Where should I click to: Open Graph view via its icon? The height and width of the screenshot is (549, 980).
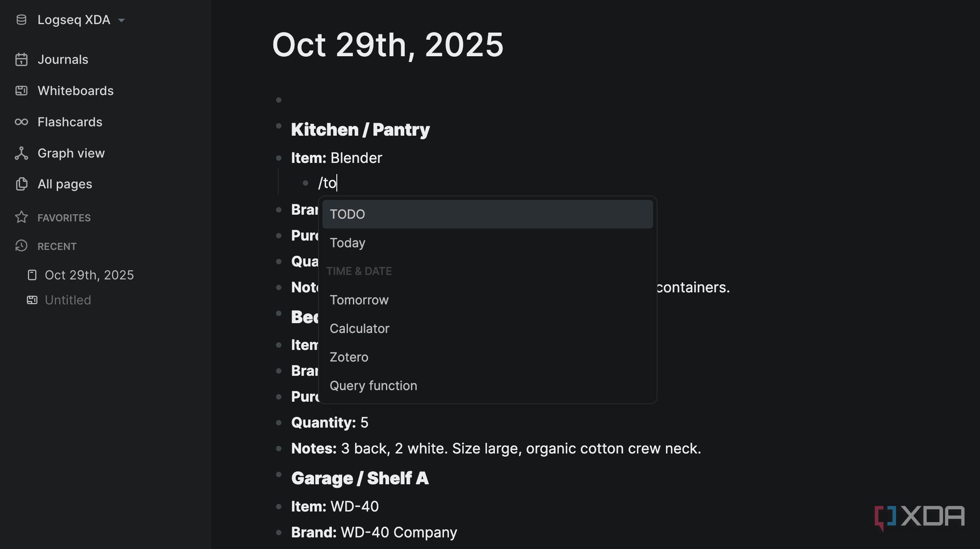click(x=21, y=153)
